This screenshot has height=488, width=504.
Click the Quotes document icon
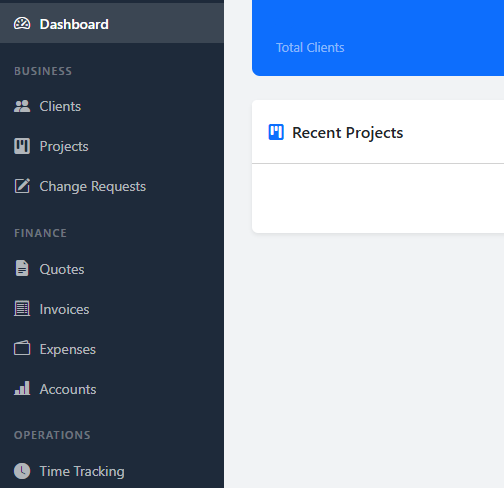click(22, 268)
